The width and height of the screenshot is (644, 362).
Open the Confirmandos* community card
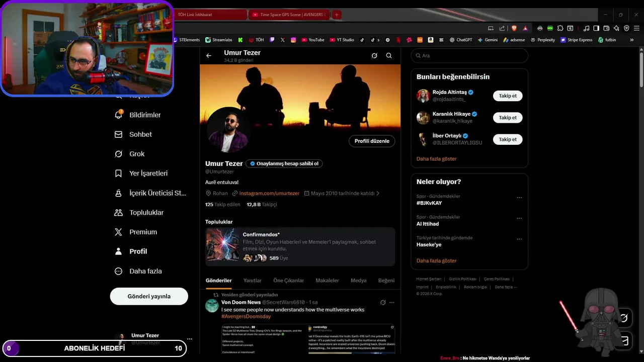[300, 247]
